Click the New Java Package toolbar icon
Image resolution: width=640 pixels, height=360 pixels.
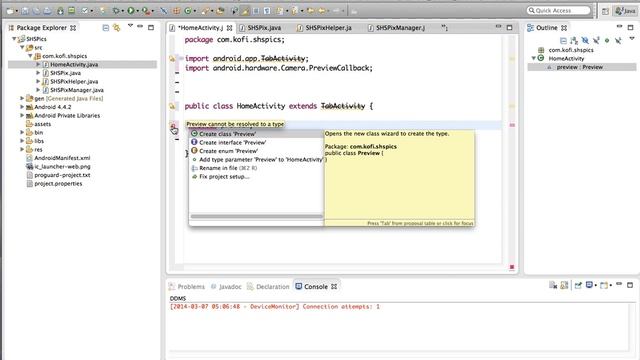point(176,11)
